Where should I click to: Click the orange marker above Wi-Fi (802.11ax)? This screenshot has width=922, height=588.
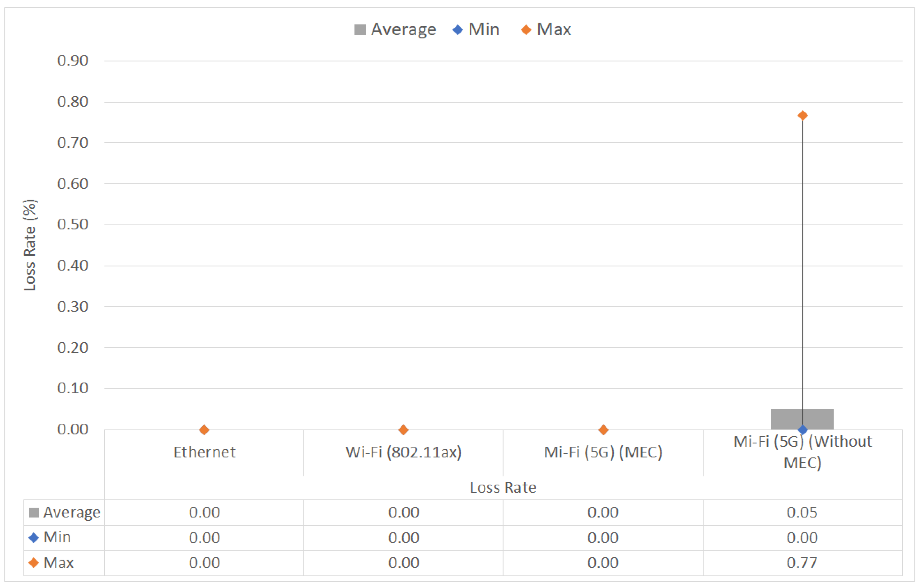tap(403, 430)
